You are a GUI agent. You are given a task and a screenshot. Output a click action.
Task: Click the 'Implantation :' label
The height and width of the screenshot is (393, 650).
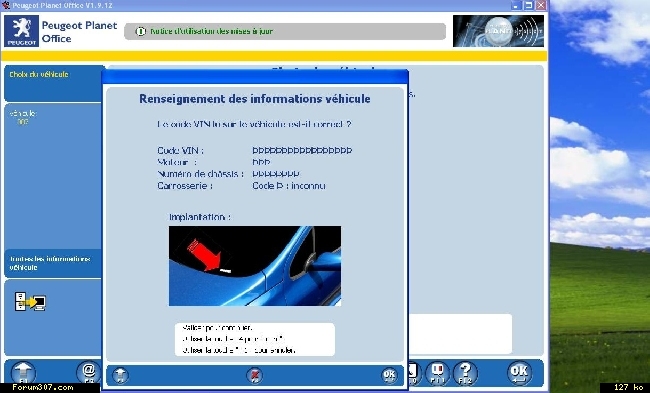pos(200,217)
